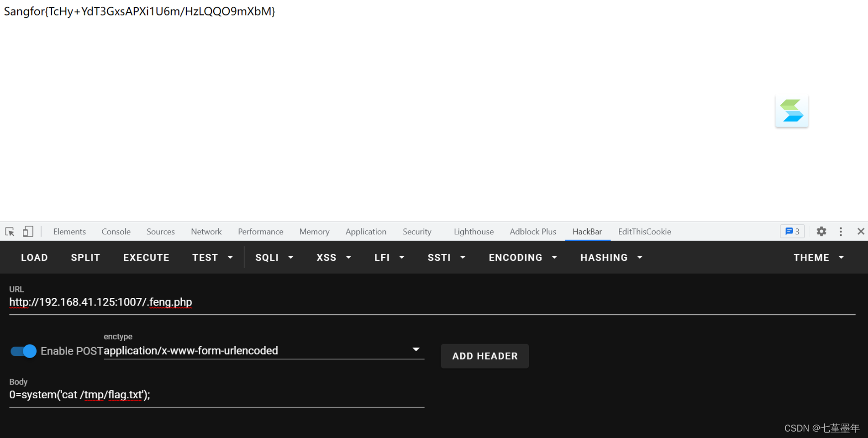This screenshot has height=438, width=868.
Task: Open the Network tab
Action: tap(206, 231)
